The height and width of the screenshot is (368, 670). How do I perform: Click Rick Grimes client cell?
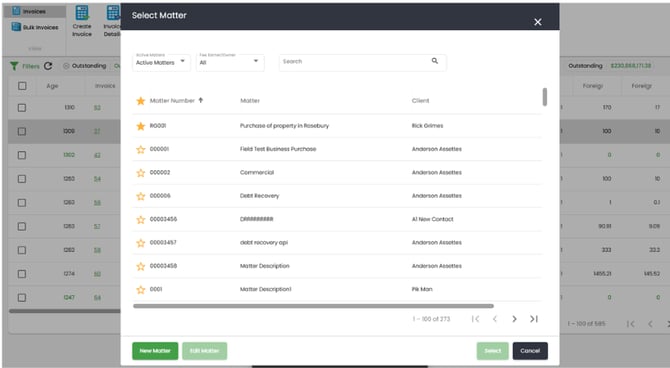(x=427, y=126)
